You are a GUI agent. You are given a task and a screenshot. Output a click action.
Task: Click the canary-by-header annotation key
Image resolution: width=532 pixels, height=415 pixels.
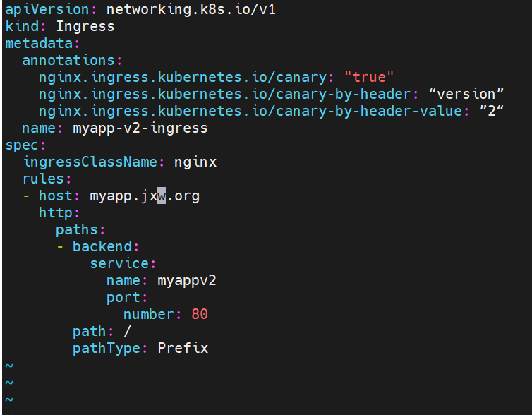(224, 95)
